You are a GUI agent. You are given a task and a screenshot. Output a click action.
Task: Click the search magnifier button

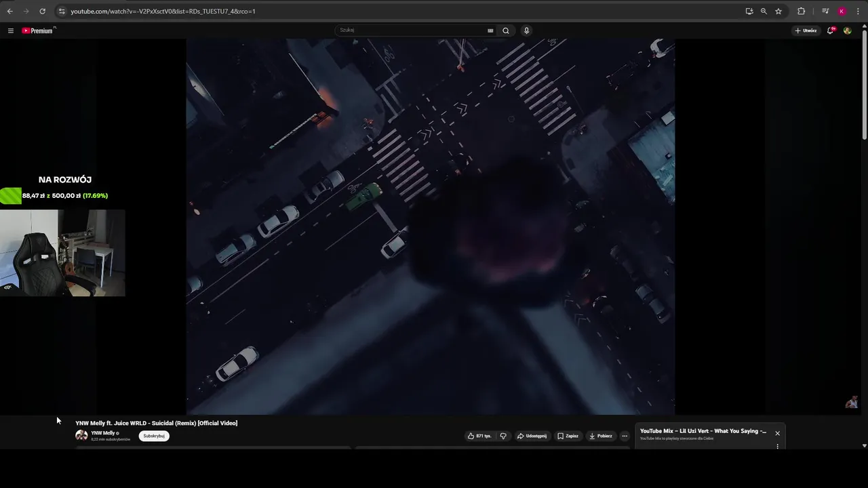pos(506,30)
